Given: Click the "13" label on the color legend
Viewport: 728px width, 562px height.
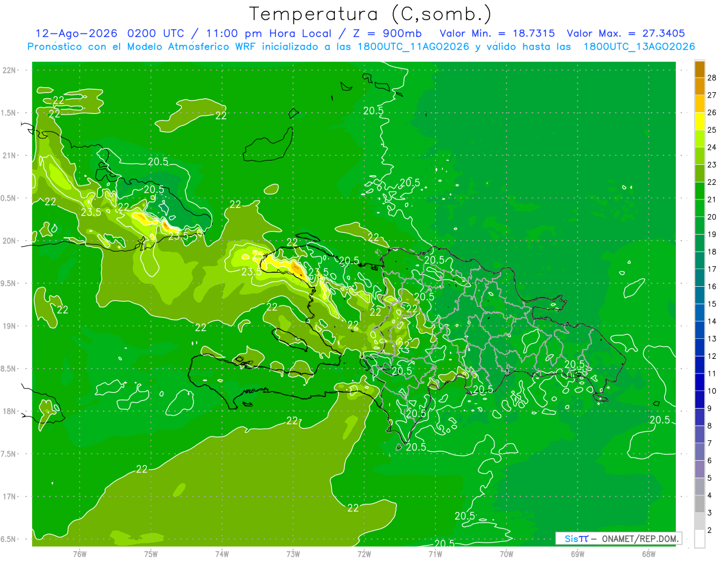Looking at the screenshot, I should click(712, 339).
